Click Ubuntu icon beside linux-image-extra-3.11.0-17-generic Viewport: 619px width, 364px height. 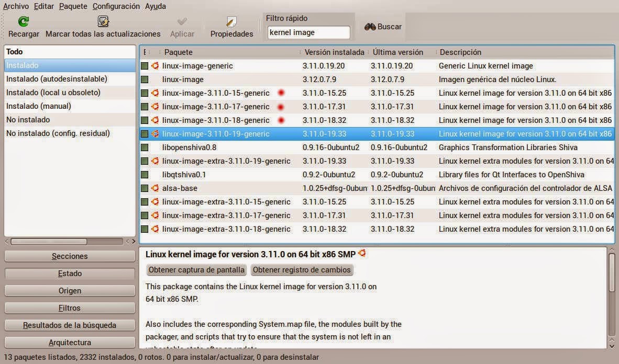155,215
